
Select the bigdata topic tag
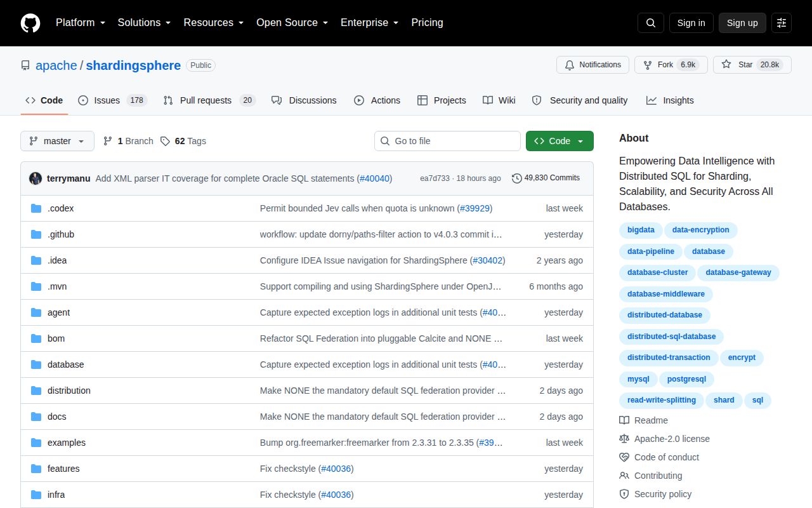[641, 230]
